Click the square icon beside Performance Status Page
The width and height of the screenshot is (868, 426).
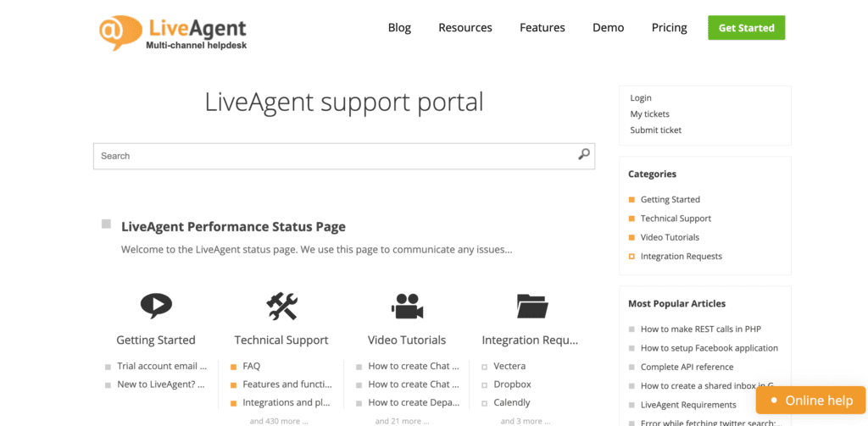(x=106, y=224)
